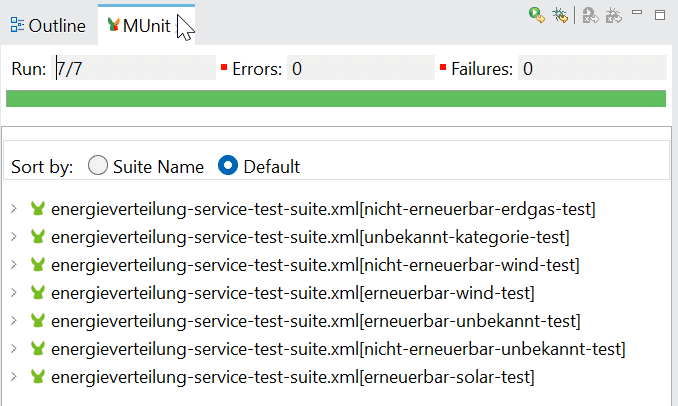This screenshot has height=406, width=678.
Task: Expand erneuerbar-wind-test result
Action: 14,293
